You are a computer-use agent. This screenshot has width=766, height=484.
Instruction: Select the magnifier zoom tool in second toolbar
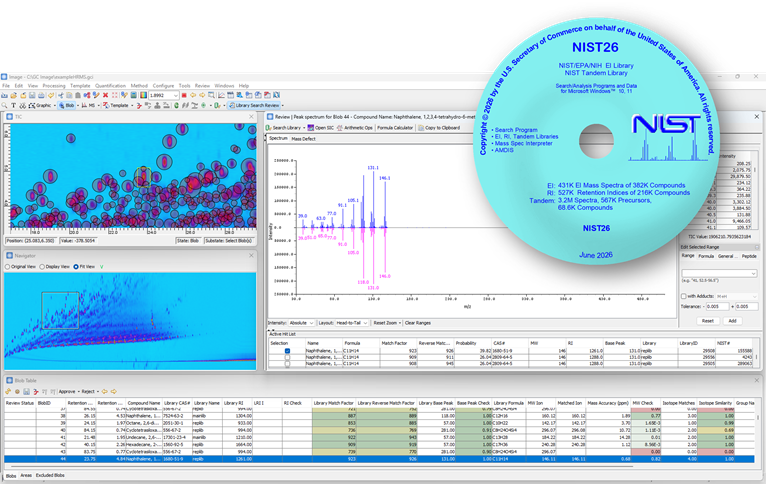(x=4, y=105)
